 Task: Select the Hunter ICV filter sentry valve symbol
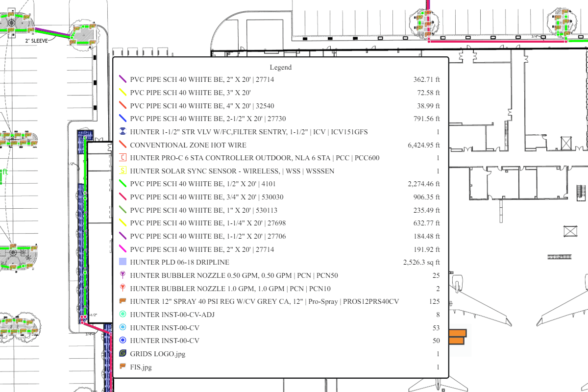[122, 131]
